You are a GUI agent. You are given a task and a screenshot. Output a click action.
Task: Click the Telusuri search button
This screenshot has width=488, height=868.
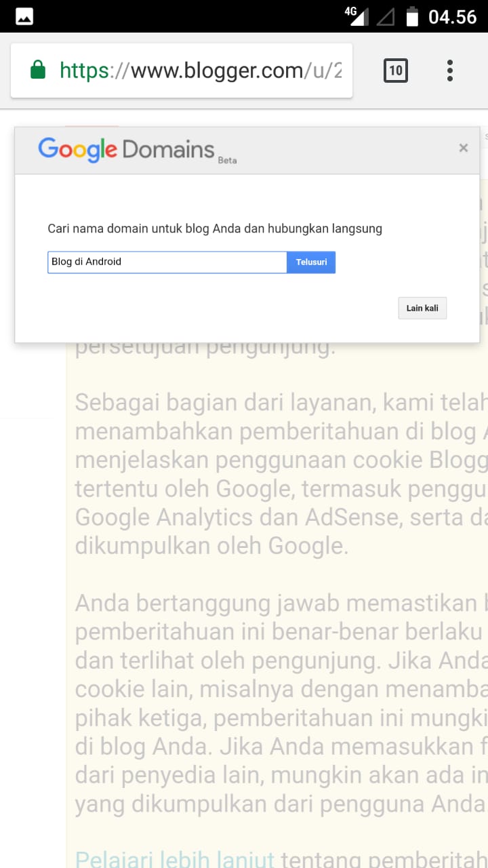[311, 262]
